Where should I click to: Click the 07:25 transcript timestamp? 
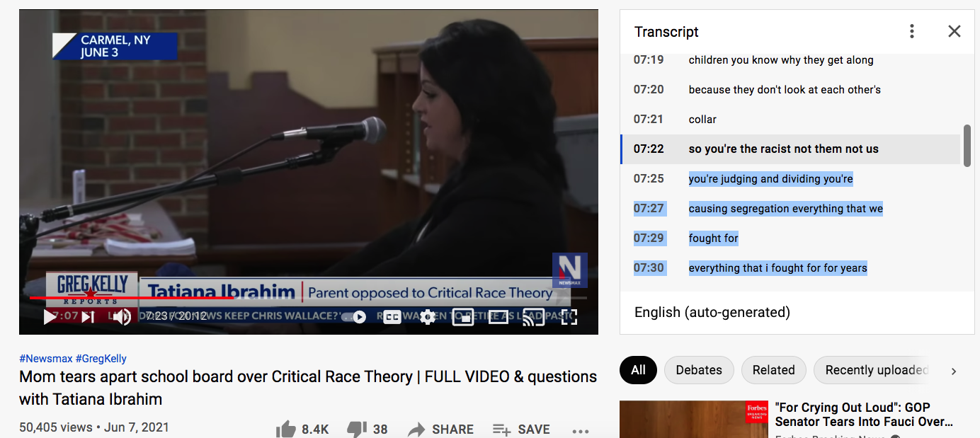(x=649, y=179)
